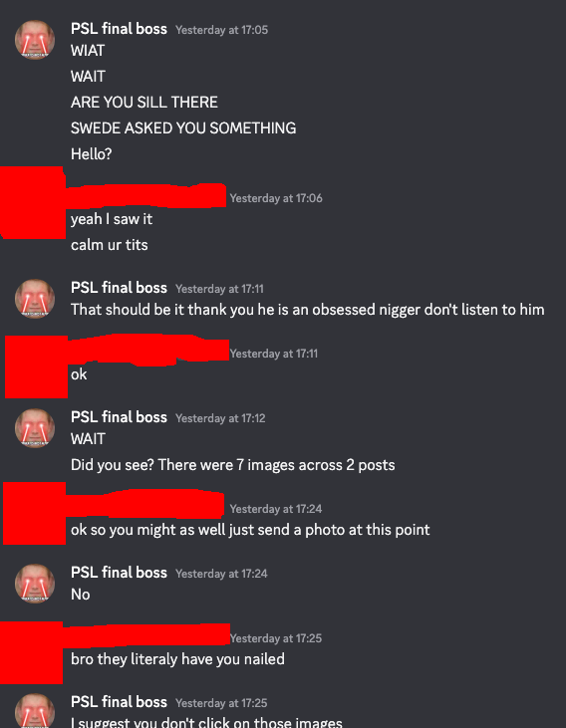Image resolution: width=566 pixels, height=728 pixels.
Task: Open PSL final boss avatar beside 17:05 message
Action: [x=35, y=40]
